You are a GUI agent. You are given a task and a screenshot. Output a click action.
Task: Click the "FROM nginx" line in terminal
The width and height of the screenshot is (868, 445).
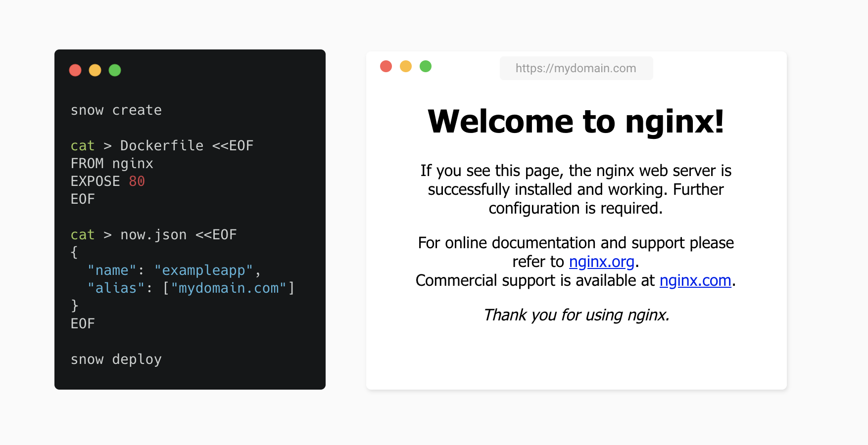point(112,164)
